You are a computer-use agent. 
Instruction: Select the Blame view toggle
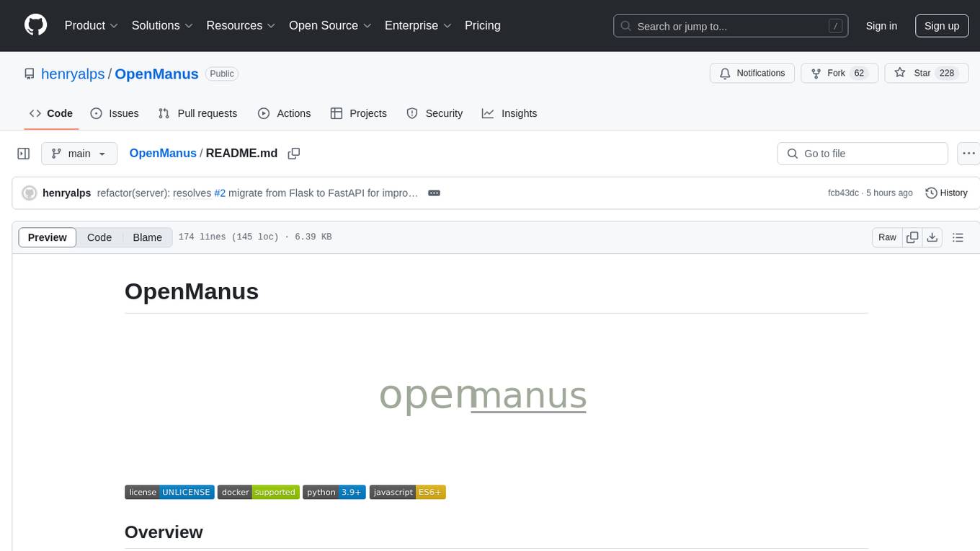tap(148, 237)
